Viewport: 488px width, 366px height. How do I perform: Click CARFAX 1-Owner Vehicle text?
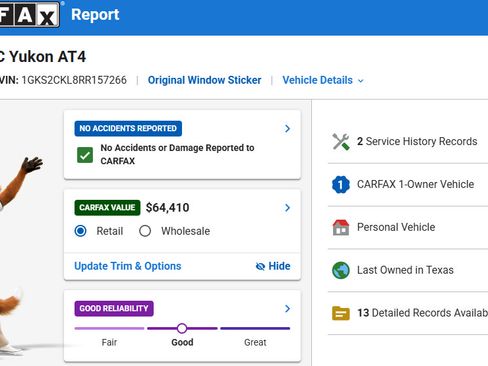tap(415, 184)
